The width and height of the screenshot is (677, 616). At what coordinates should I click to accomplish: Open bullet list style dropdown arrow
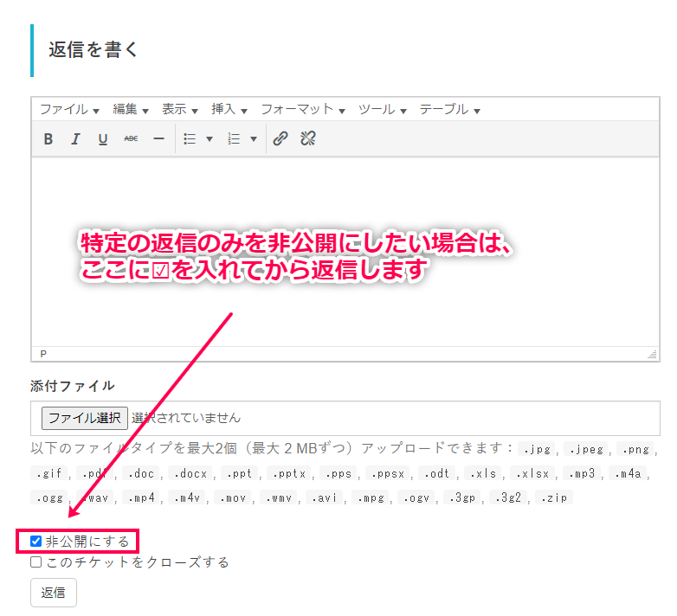coord(210,139)
